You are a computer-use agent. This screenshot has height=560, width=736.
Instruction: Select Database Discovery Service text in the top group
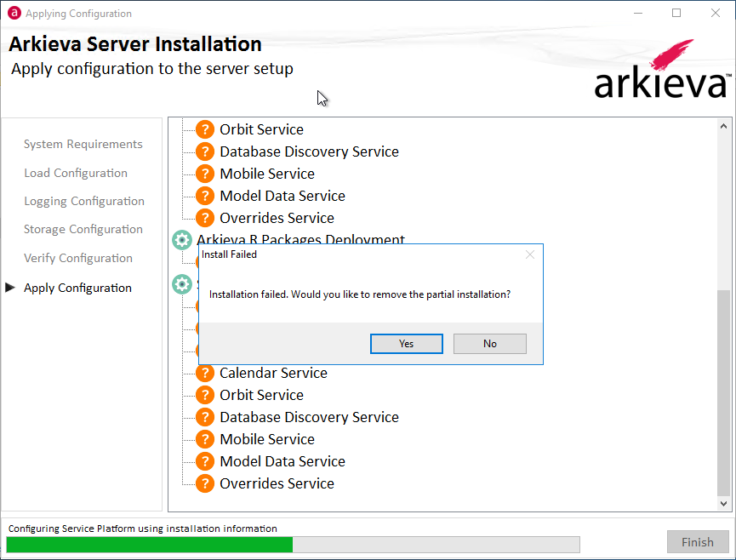tap(310, 151)
